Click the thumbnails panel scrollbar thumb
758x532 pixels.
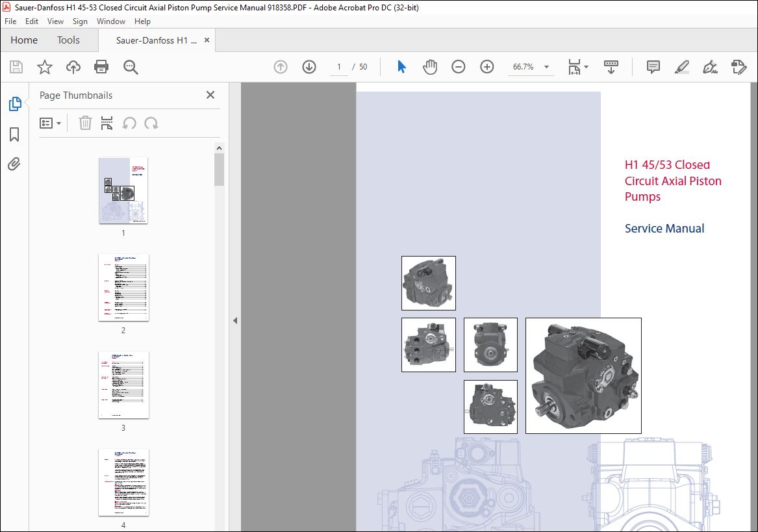click(x=219, y=170)
